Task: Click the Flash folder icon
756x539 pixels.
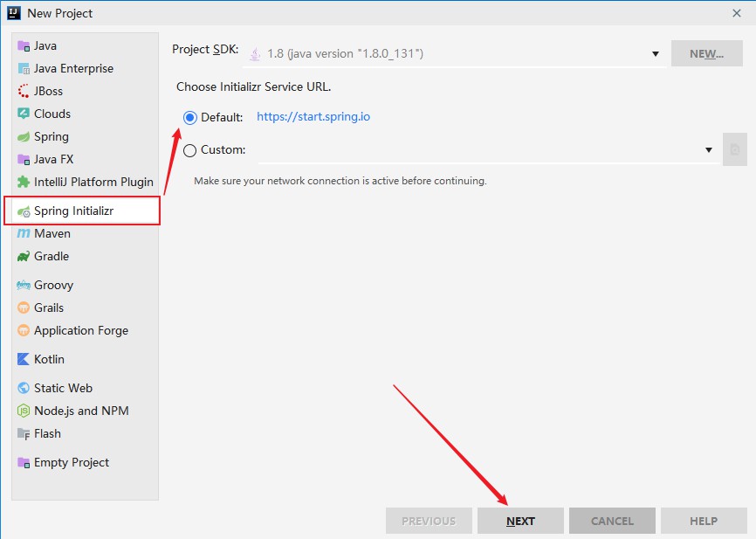Action: (x=24, y=434)
